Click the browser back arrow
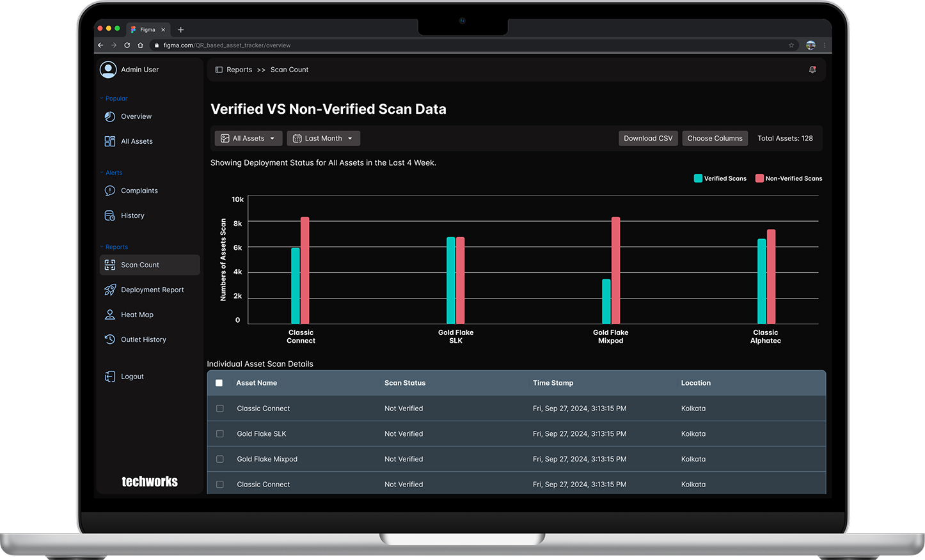 (x=100, y=45)
